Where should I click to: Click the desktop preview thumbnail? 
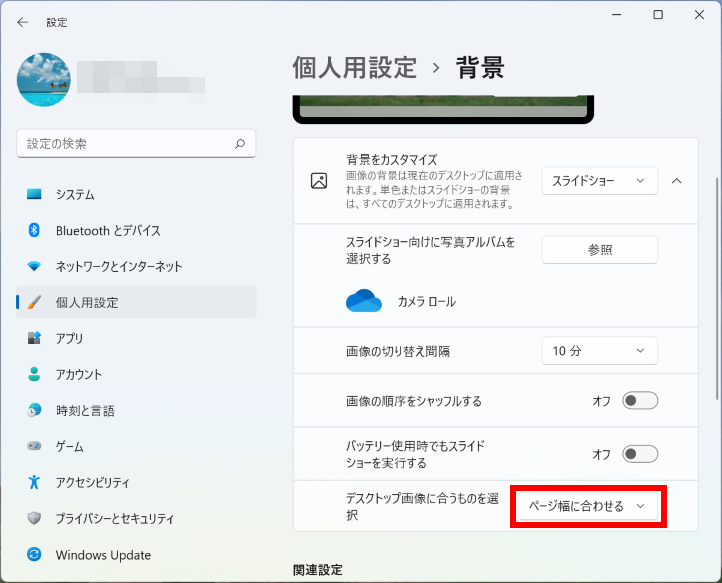click(x=443, y=109)
